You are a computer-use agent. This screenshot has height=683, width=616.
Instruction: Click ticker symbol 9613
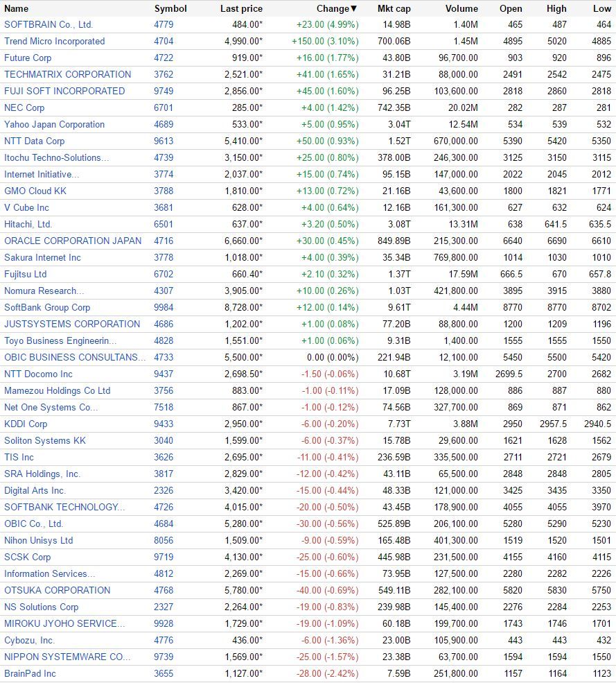[x=164, y=141]
